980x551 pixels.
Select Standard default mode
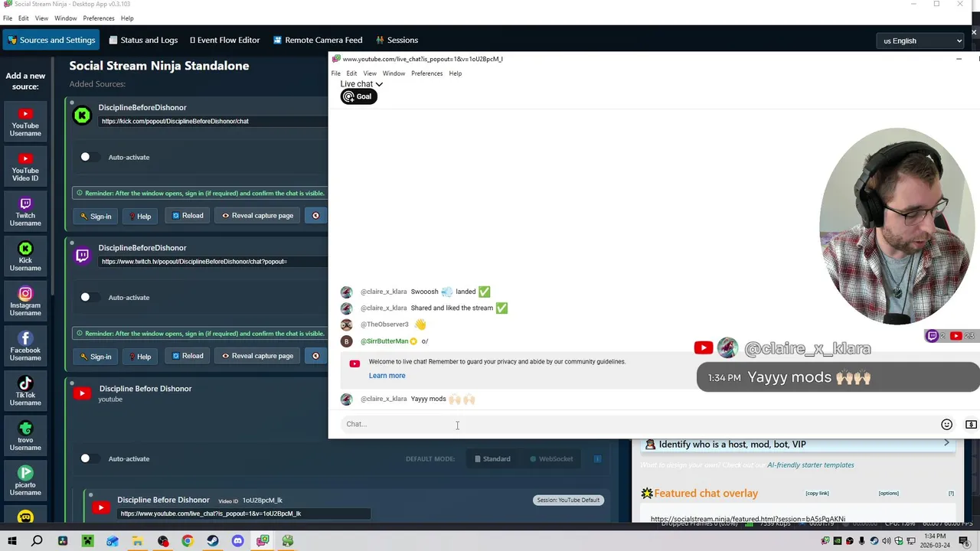tap(492, 459)
